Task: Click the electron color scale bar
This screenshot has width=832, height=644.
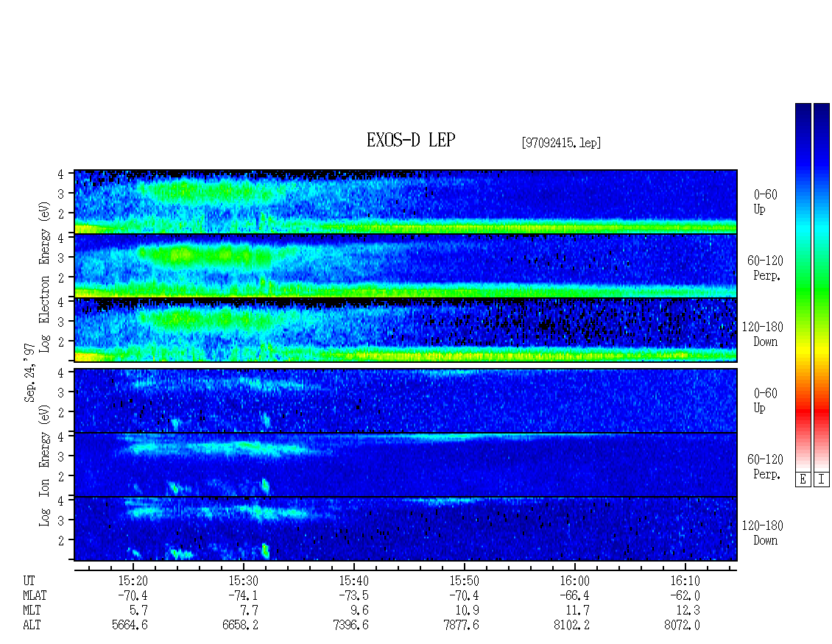Action: click(803, 287)
